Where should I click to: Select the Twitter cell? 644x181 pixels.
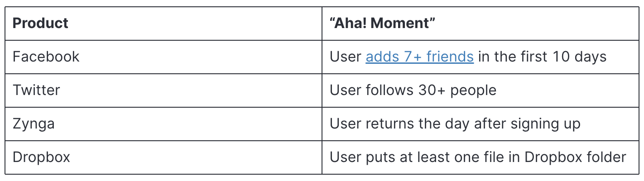(163, 90)
